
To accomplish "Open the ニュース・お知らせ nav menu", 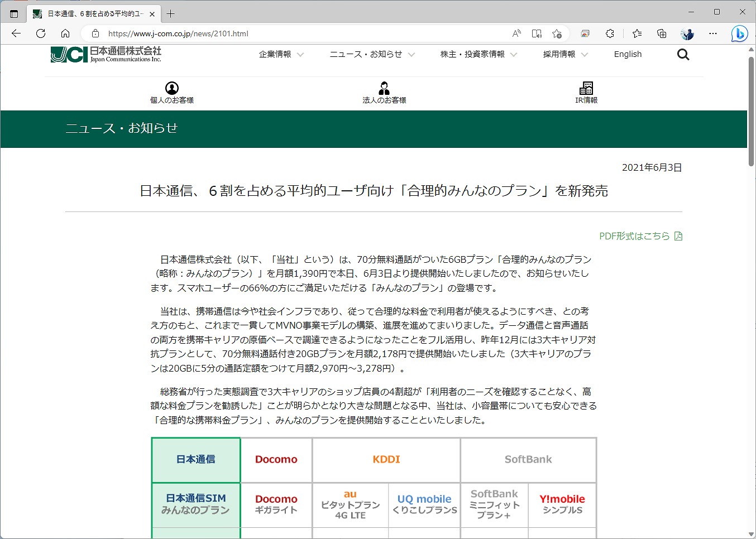I will point(366,54).
